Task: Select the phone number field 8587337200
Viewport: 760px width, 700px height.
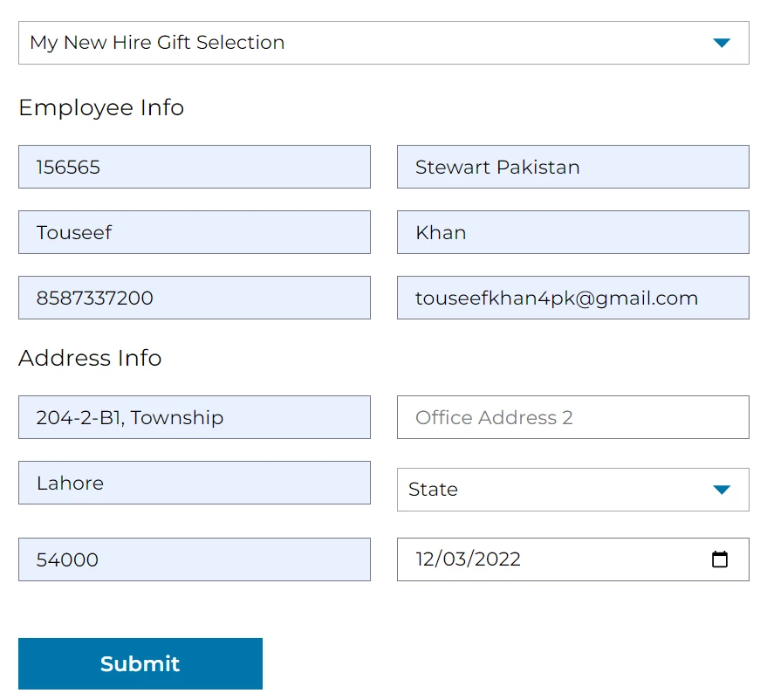Action: (195, 298)
